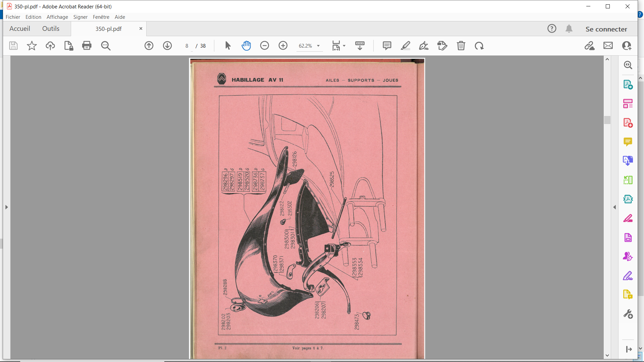Click the Add comment note icon
644x362 pixels.
tap(387, 46)
